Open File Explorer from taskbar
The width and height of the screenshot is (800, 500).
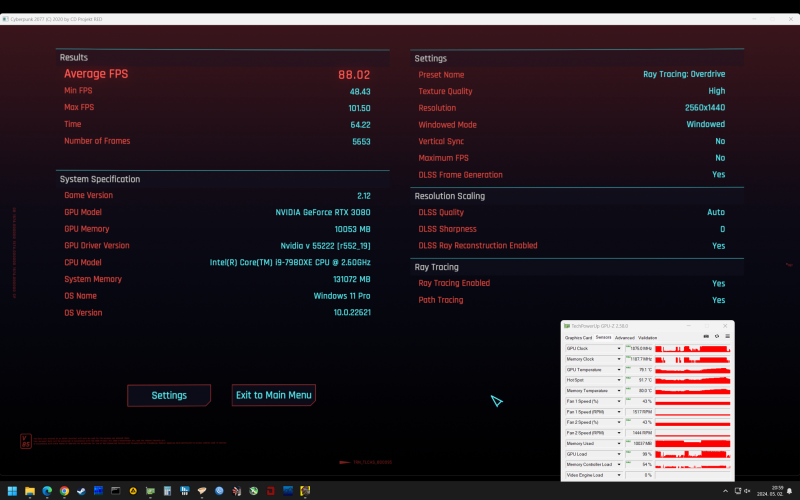tap(30, 491)
